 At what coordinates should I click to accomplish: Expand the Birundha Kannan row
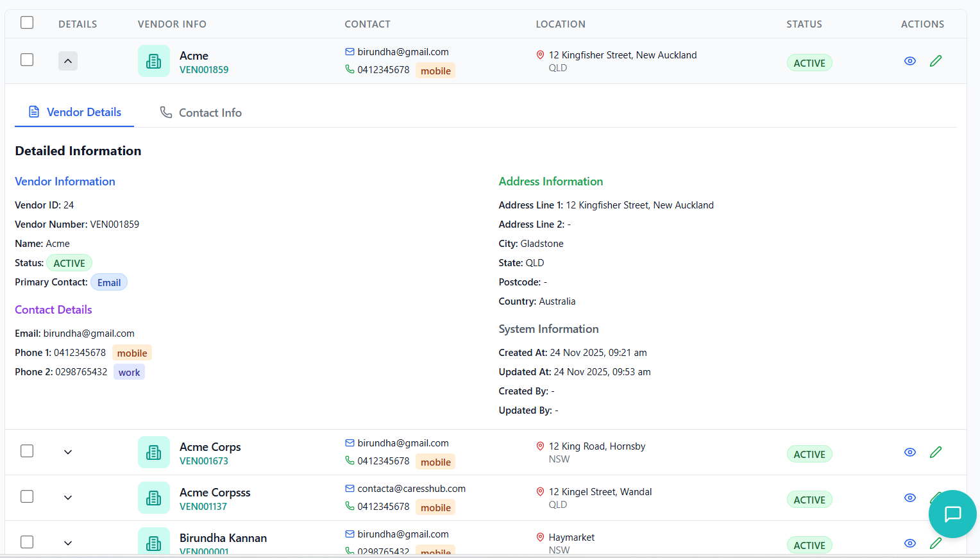point(68,543)
